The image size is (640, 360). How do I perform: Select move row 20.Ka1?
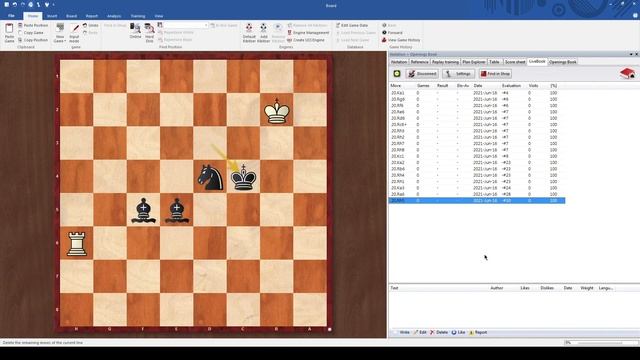coord(477,93)
